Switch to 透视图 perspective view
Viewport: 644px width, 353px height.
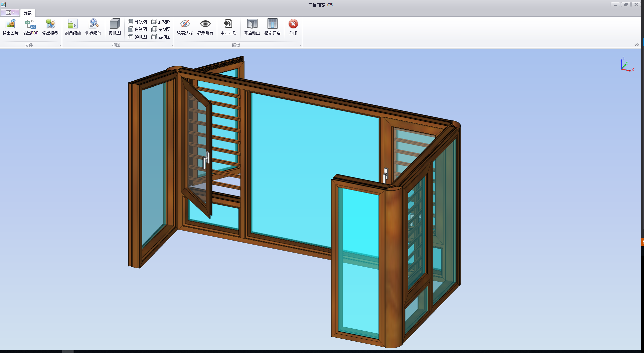pos(115,27)
